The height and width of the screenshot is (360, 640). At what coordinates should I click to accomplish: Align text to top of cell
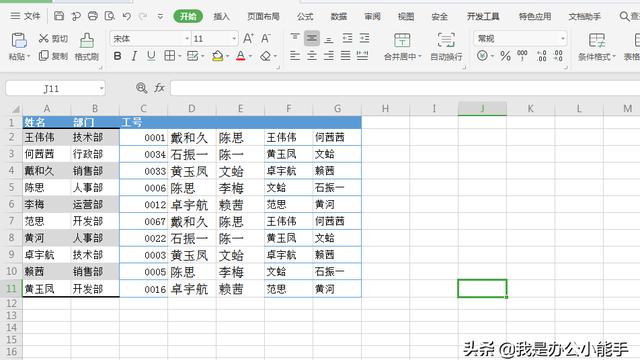(x=295, y=38)
